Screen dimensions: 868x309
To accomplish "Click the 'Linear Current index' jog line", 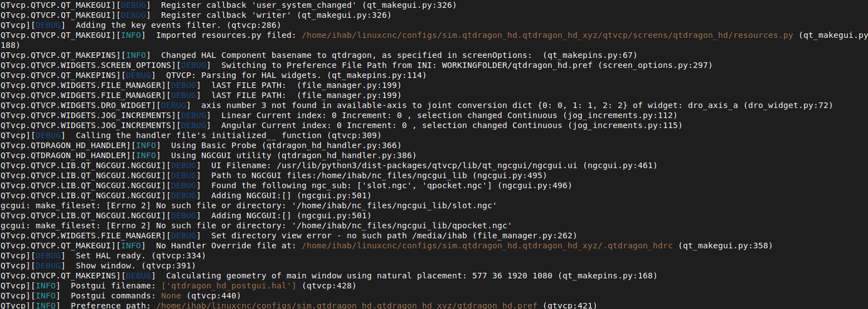I will coord(339,115).
